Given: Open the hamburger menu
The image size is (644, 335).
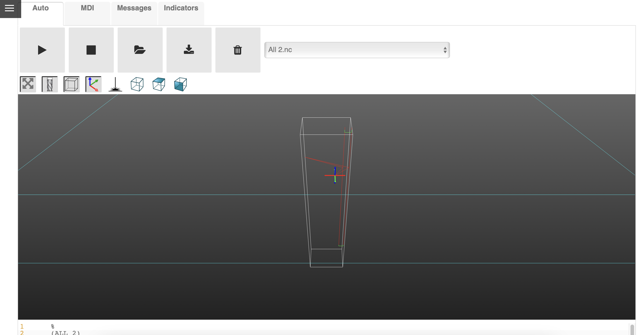Looking at the screenshot, I should (9, 8).
